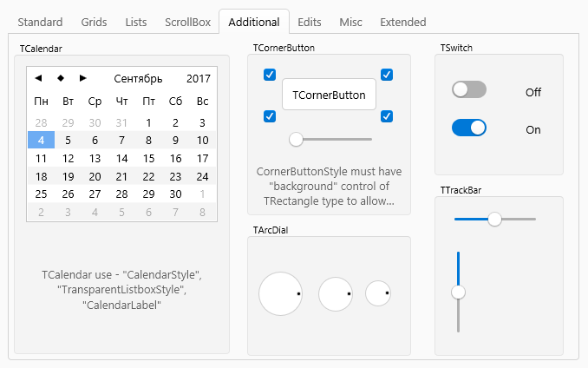The height and width of the screenshot is (368, 588).
Task: Go to previous month in calendar
Action: pos(38,78)
